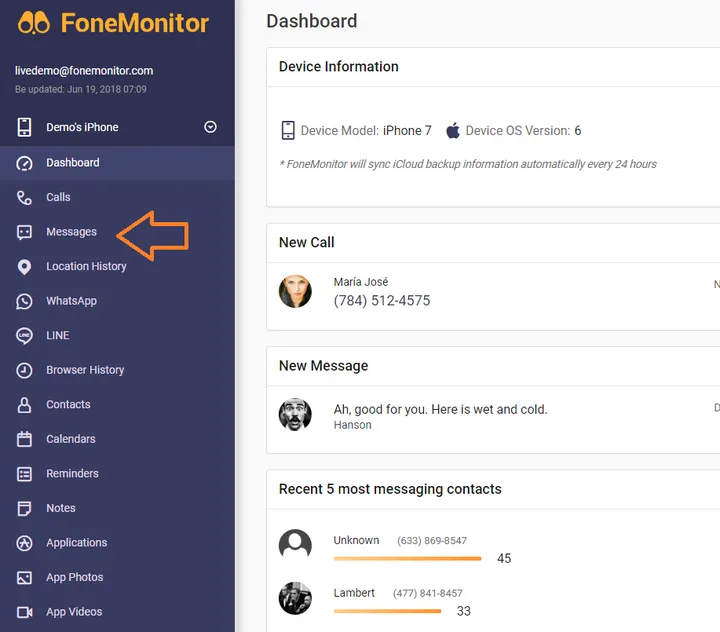Click the iPhone 7 device model value
720x632 pixels.
[x=407, y=130]
